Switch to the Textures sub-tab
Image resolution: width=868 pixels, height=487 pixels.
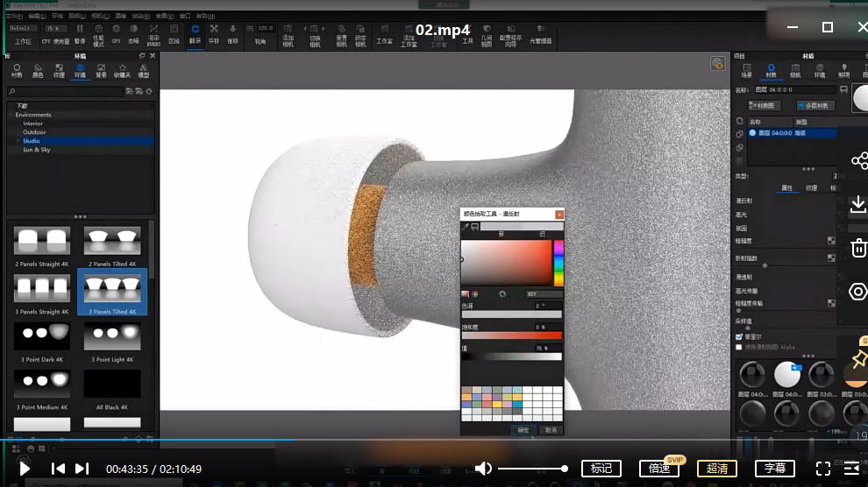811,188
